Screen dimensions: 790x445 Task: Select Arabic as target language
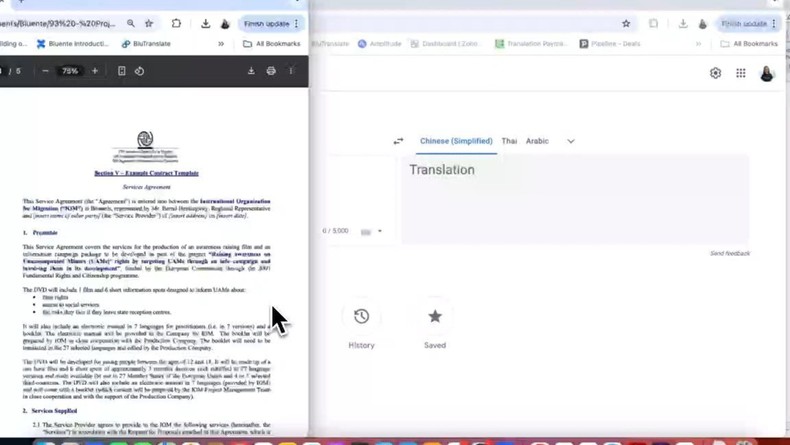(538, 141)
